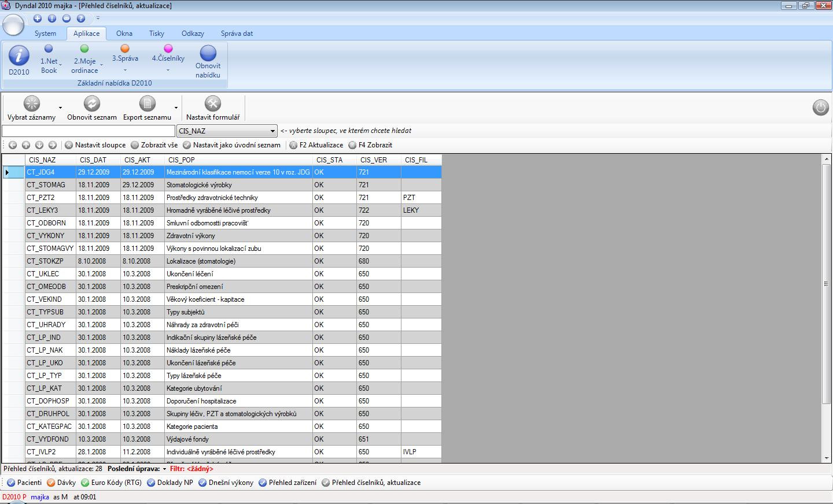Click the search text input field
833x504 pixels.
88,131
